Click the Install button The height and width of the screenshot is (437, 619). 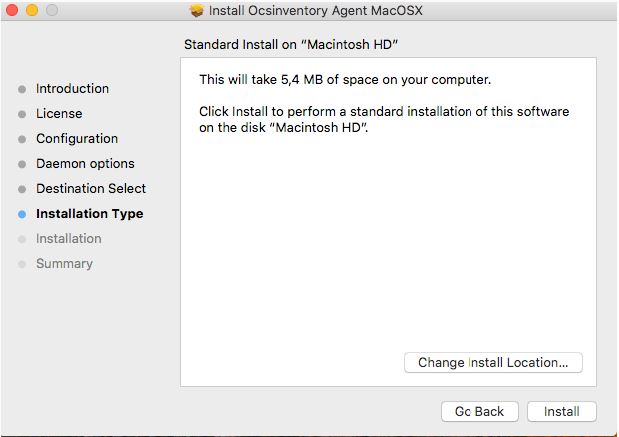click(x=561, y=411)
